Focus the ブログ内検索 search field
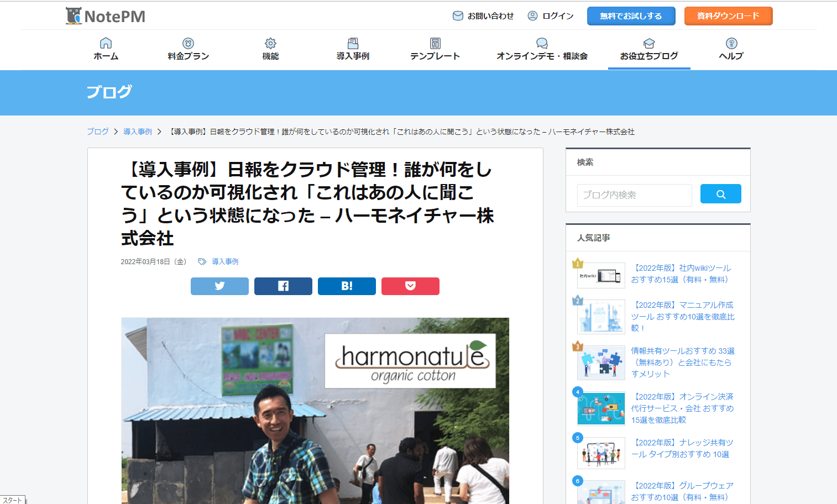This screenshot has width=837, height=504. pos(634,195)
